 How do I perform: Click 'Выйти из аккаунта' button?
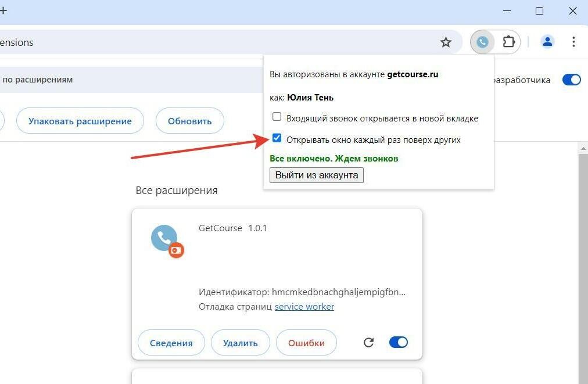pyautogui.click(x=317, y=175)
